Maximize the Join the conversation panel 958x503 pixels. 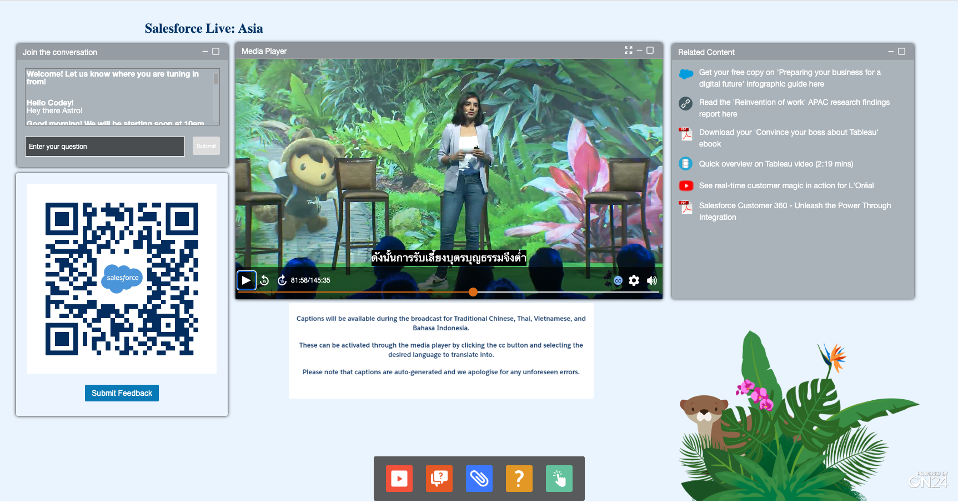point(216,51)
